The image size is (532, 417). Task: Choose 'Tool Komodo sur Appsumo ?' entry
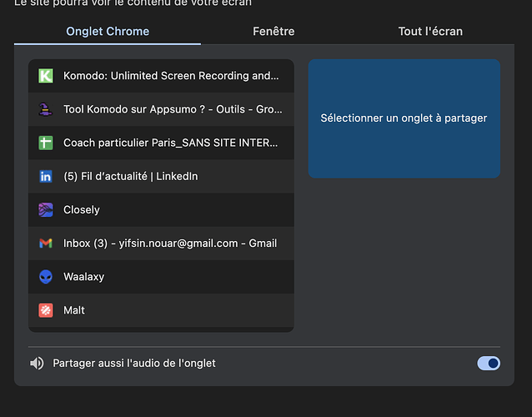[x=161, y=109]
